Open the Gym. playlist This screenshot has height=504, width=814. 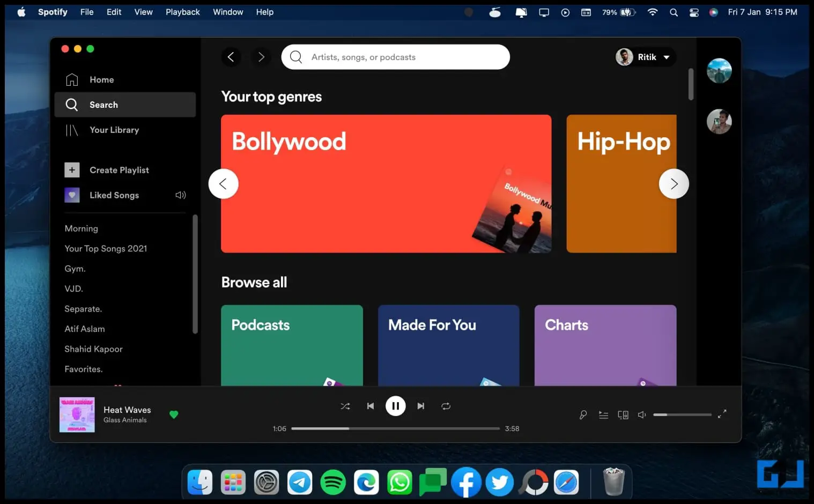click(75, 269)
